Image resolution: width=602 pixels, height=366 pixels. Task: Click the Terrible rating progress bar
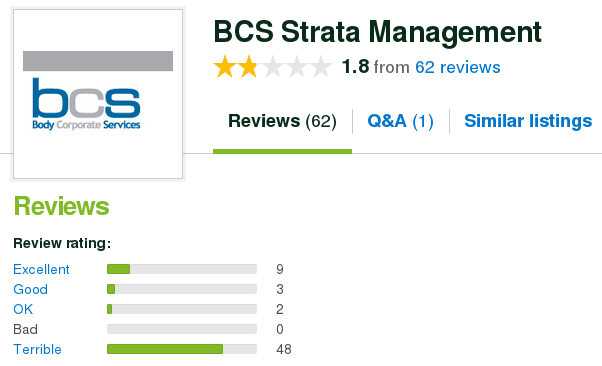(x=182, y=349)
